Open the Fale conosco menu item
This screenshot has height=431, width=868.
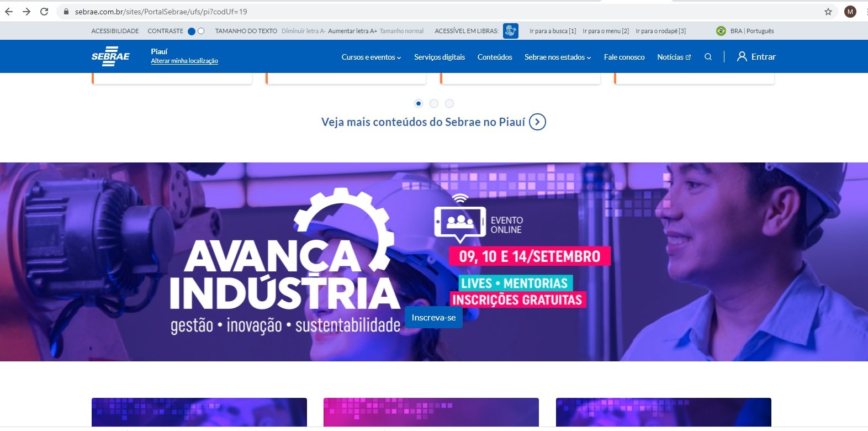624,57
